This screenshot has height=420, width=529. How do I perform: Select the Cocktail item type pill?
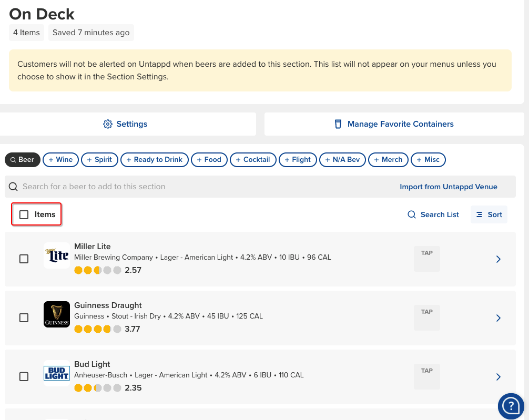pyautogui.click(x=252, y=160)
